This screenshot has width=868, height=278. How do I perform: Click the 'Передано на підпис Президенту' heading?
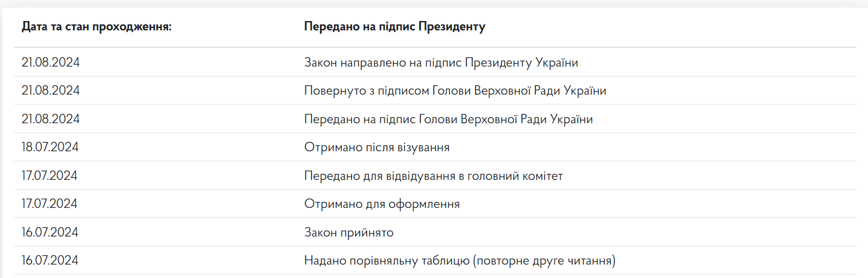click(395, 27)
